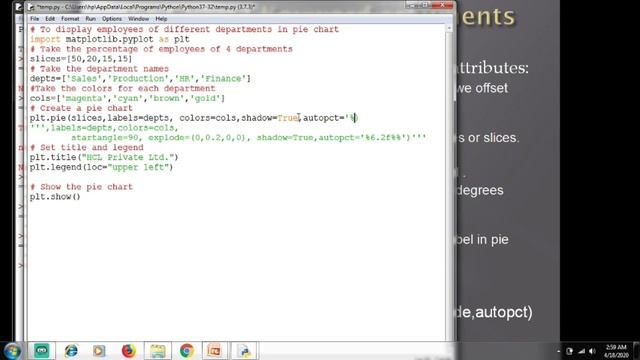640x360 pixels.
Task: Open the Format menu
Action: (70, 19)
